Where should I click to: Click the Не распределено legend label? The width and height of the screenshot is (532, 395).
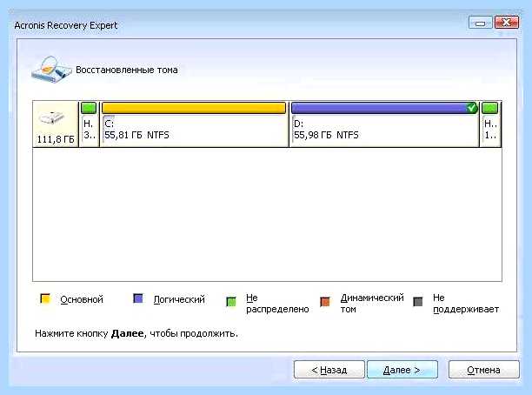tap(277, 304)
